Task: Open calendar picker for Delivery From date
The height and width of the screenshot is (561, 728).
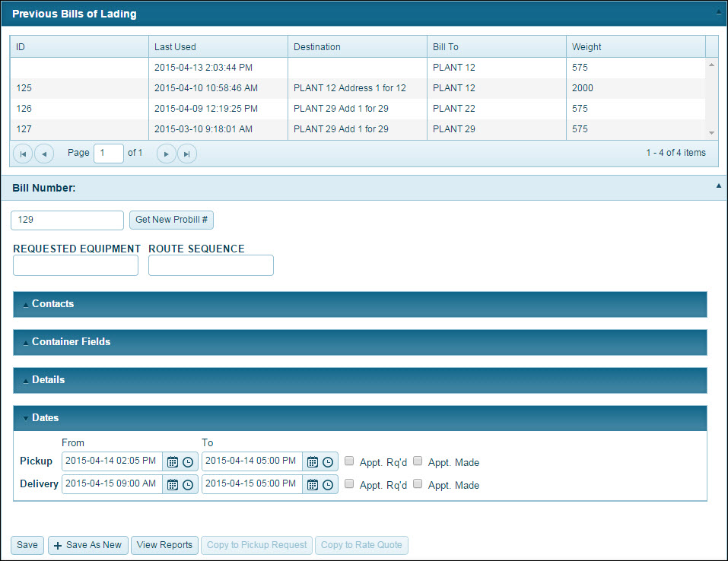Action: point(173,484)
